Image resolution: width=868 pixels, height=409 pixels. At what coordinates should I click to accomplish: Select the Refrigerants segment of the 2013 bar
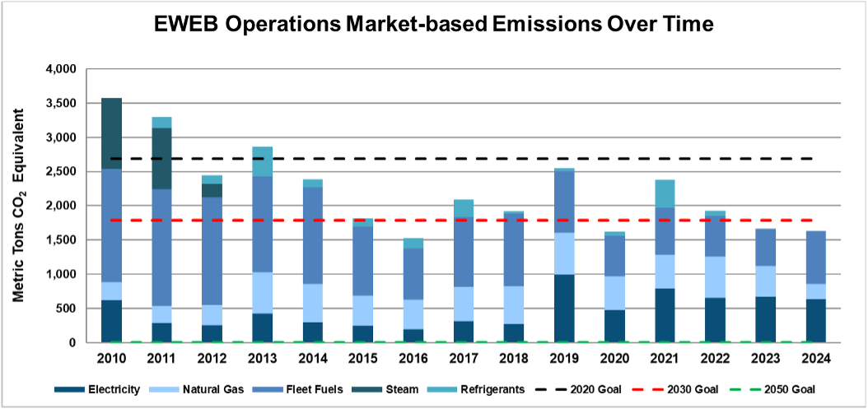pyautogui.click(x=263, y=161)
